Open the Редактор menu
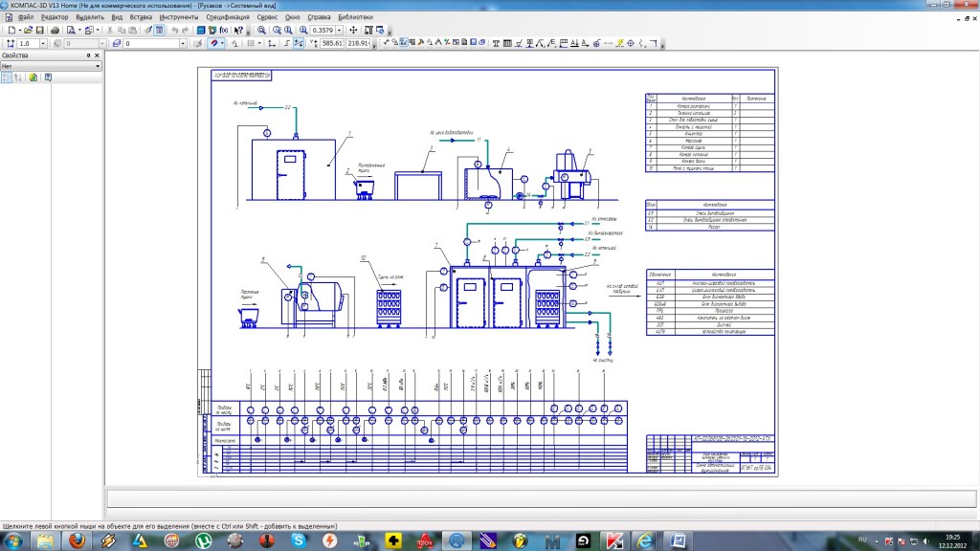Viewport: 980px width, 551px height. [55, 17]
